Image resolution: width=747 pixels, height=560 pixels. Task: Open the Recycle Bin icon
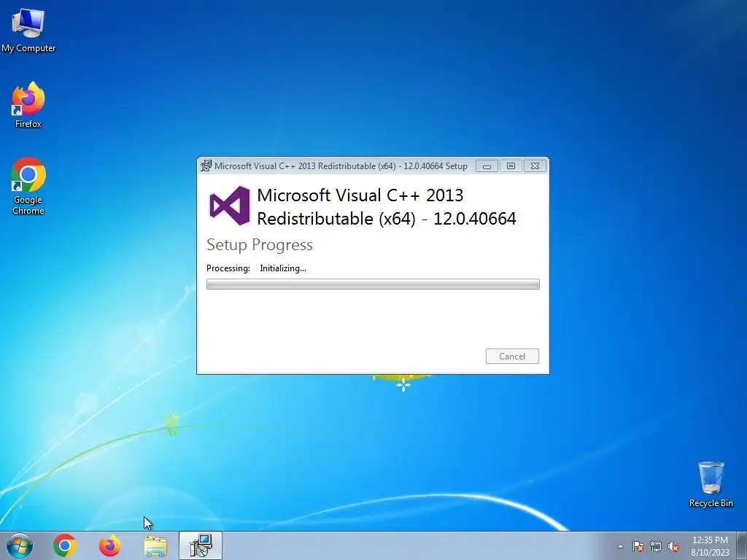tap(711, 484)
